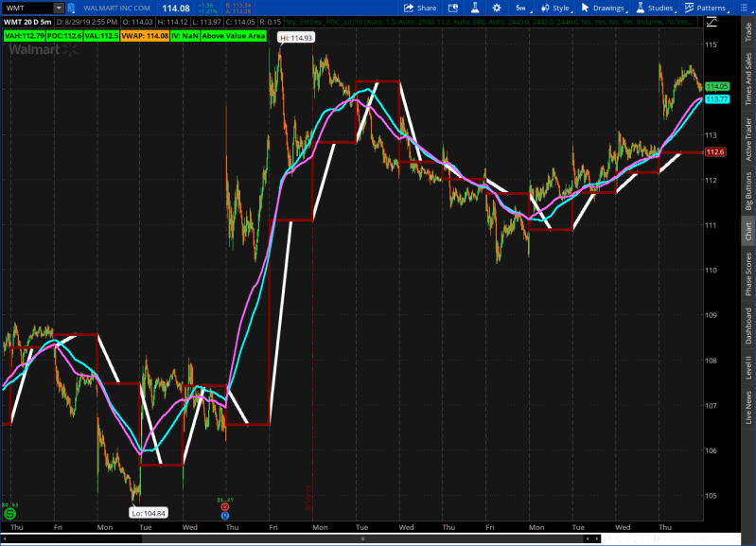Click the scrollbar left arrow at bottom-left
The height and width of the screenshot is (546, 756).
point(5,538)
